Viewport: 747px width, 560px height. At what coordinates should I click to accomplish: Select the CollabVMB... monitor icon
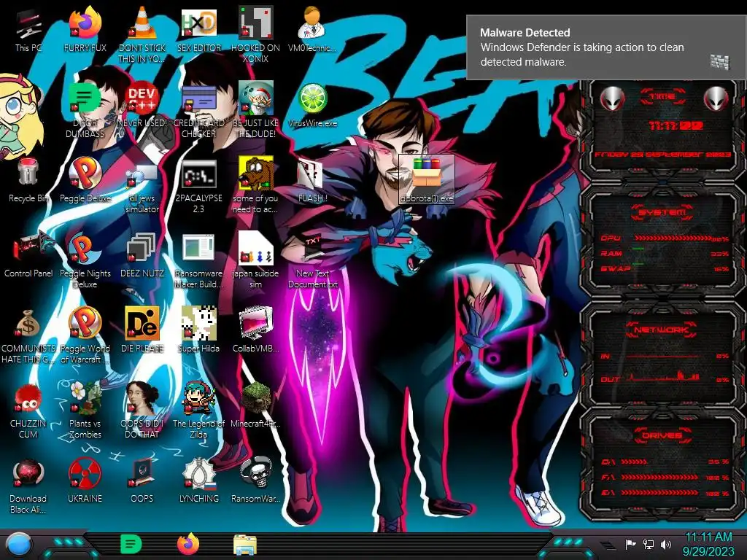click(256, 331)
